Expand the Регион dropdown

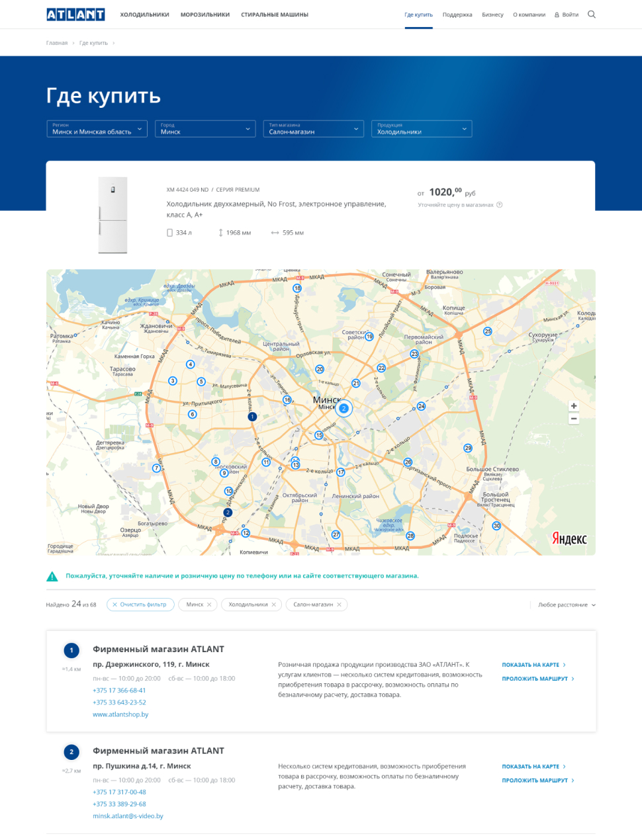click(x=97, y=128)
